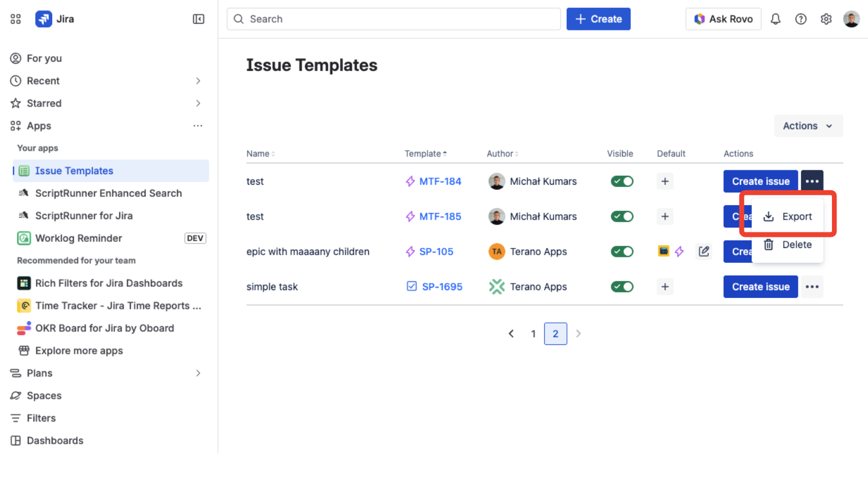The height and width of the screenshot is (487, 868).
Task: Toggle visibility for MTF-185 template
Action: (x=622, y=216)
